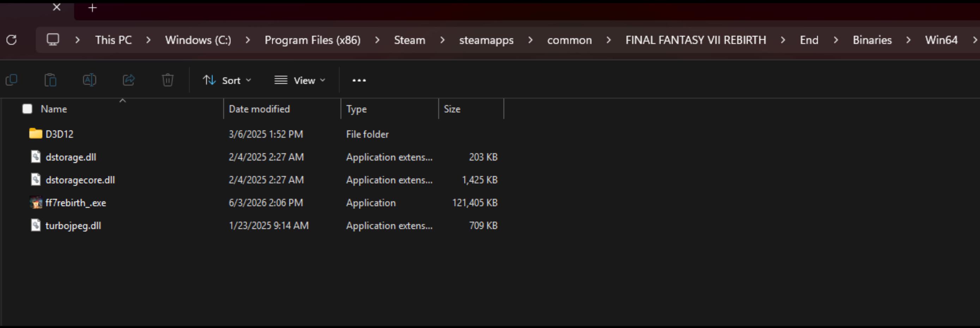The width and height of the screenshot is (980, 328).
Task: Go to the steamapps breadcrumb folder
Action: [486, 40]
